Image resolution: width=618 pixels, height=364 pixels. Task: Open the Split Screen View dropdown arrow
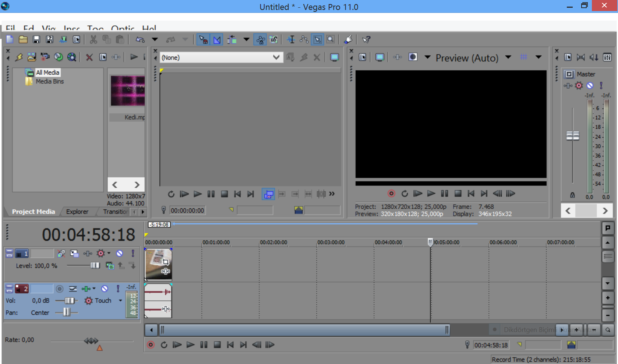pos(428,57)
